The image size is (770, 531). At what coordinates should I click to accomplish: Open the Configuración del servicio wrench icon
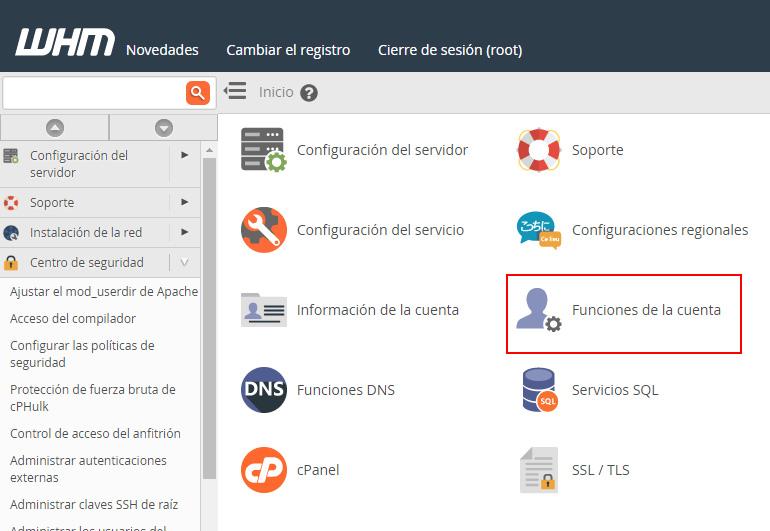[x=264, y=230]
